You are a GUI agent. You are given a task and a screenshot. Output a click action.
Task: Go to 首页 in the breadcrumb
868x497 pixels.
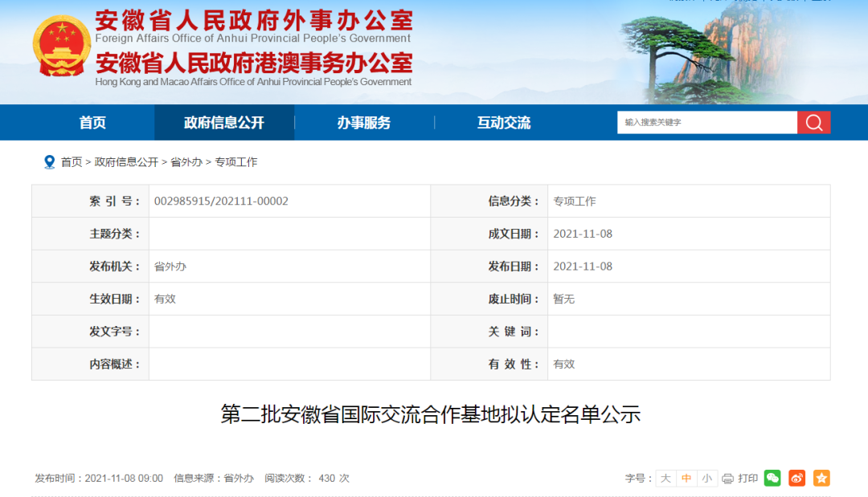click(72, 162)
